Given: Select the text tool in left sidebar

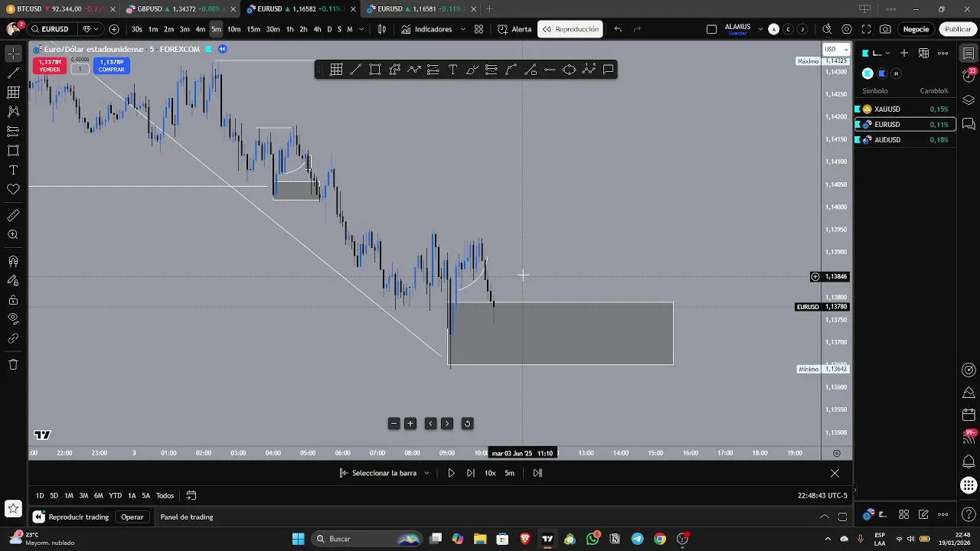Looking at the screenshot, I should coord(13,170).
